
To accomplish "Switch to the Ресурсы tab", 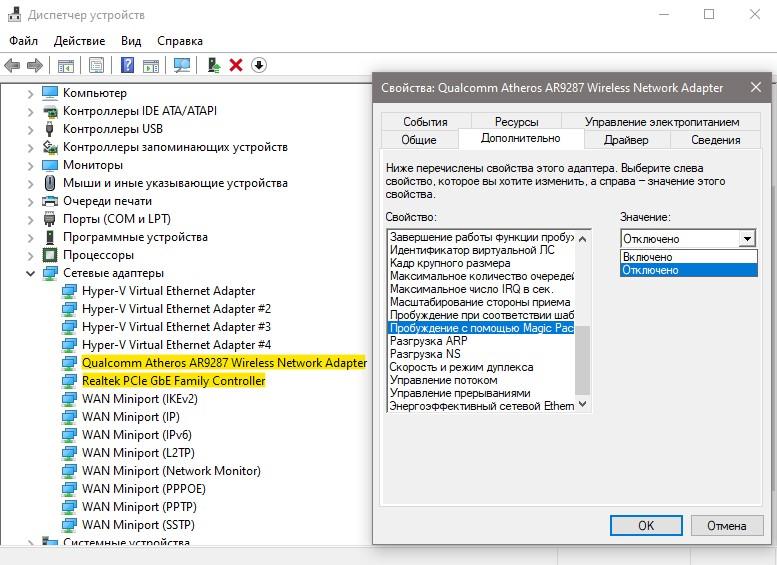I will (x=516, y=121).
